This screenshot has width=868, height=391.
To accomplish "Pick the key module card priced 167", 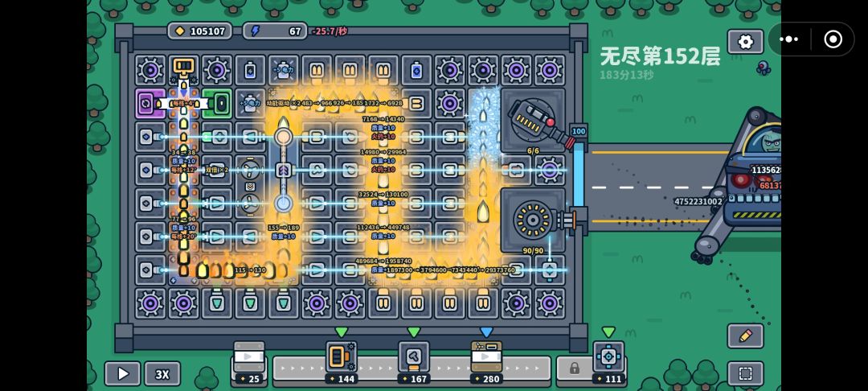I will pyautogui.click(x=414, y=363).
